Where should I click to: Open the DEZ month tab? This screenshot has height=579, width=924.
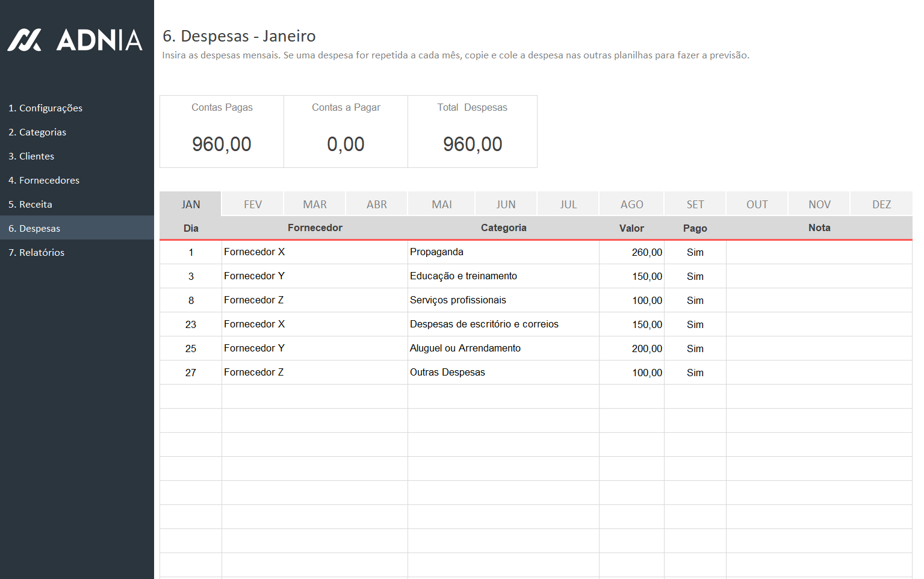(x=881, y=204)
